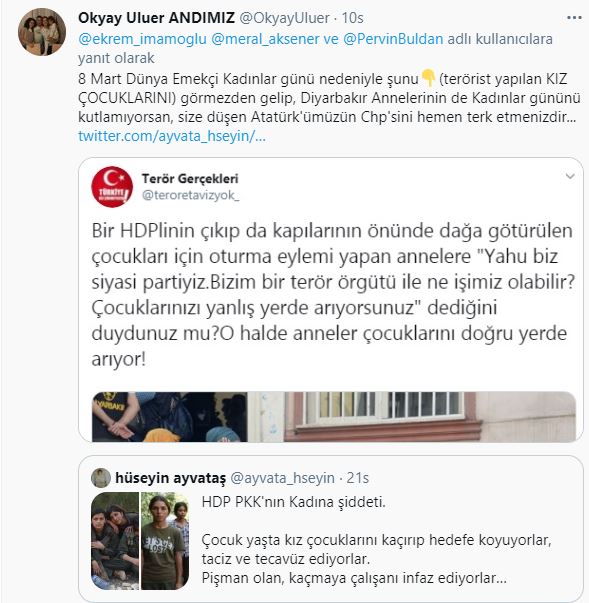Click @teroretavizyok_ handle

(x=190, y=195)
